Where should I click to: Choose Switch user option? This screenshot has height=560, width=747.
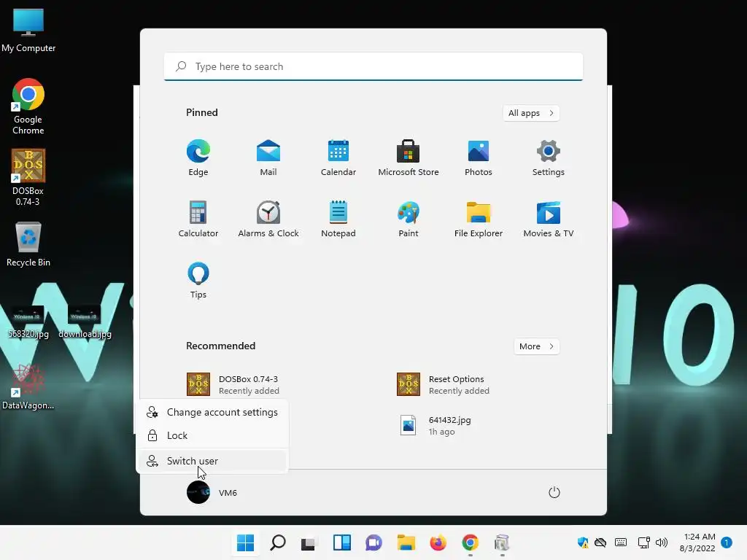click(212, 461)
